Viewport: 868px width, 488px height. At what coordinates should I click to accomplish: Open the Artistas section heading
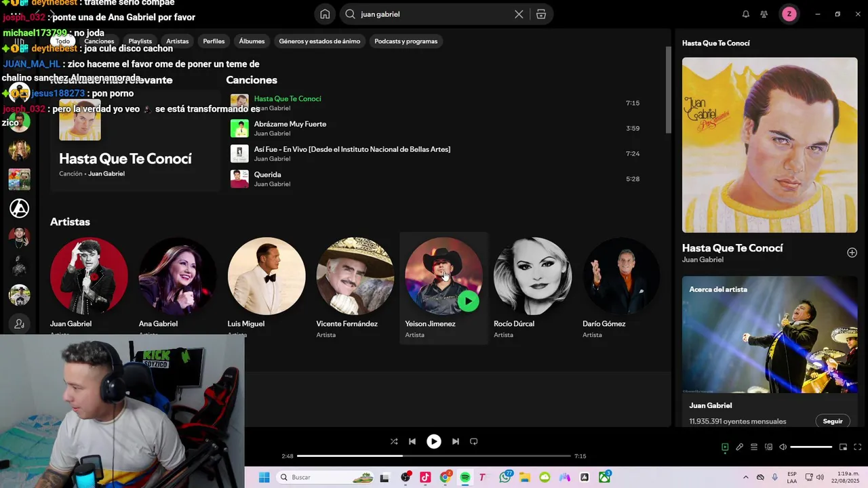70,222
